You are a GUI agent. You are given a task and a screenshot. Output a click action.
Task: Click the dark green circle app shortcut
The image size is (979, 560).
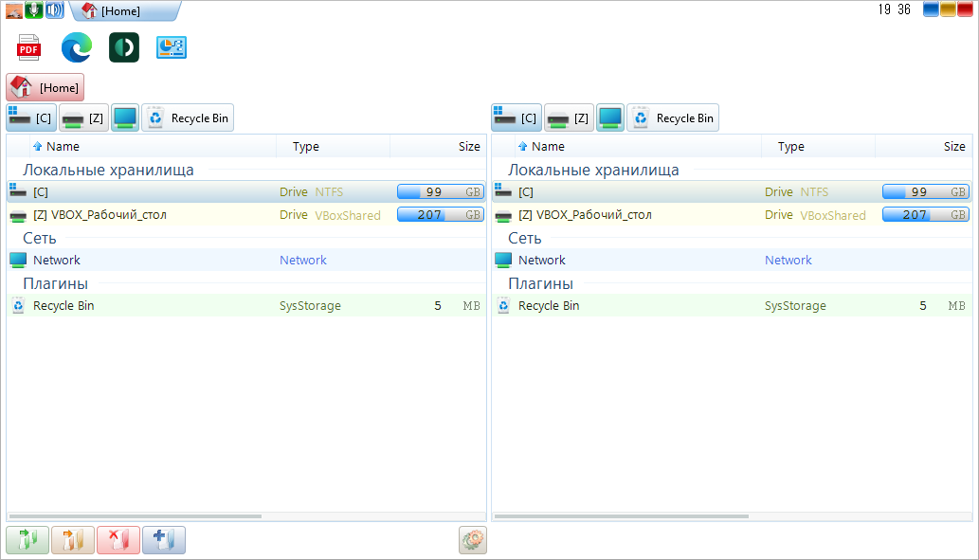pyautogui.click(x=124, y=47)
